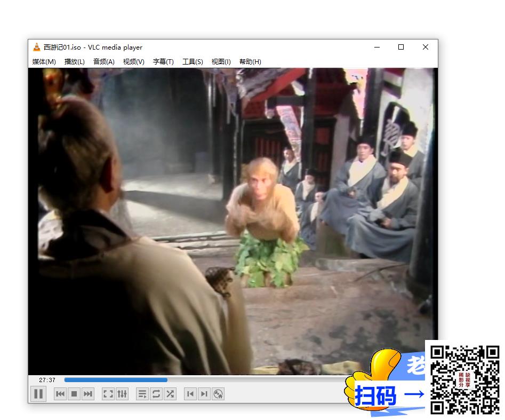This screenshot has height=420, width=505.
Task: Open the 音频(A) menu
Action: click(x=103, y=61)
